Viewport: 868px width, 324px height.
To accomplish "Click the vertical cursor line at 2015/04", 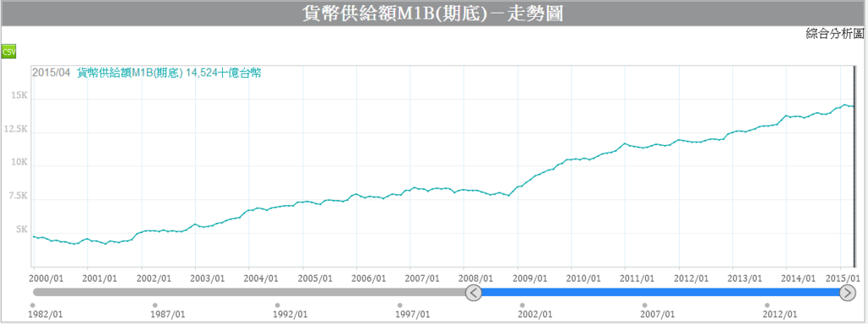I will 854,166.
